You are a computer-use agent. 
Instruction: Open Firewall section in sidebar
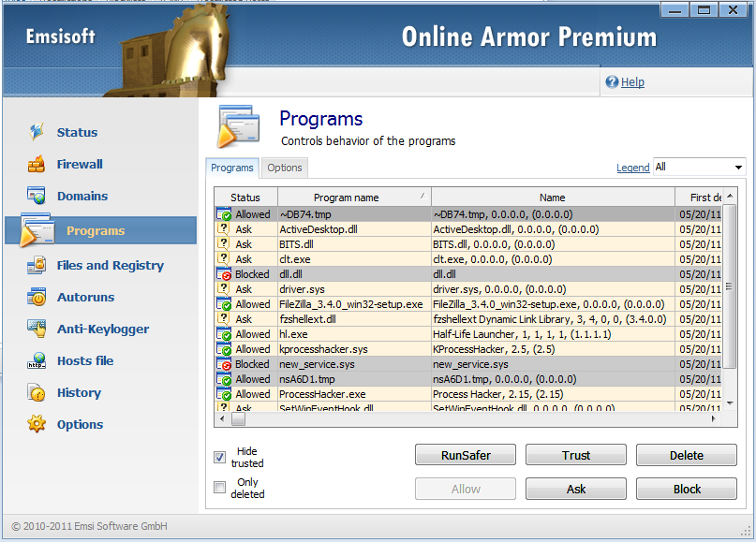80,165
